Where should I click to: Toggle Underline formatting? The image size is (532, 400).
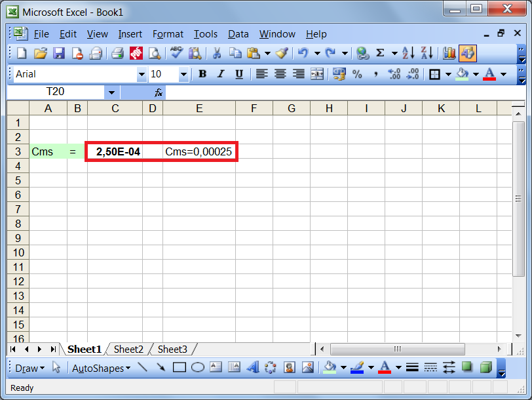tap(239, 74)
